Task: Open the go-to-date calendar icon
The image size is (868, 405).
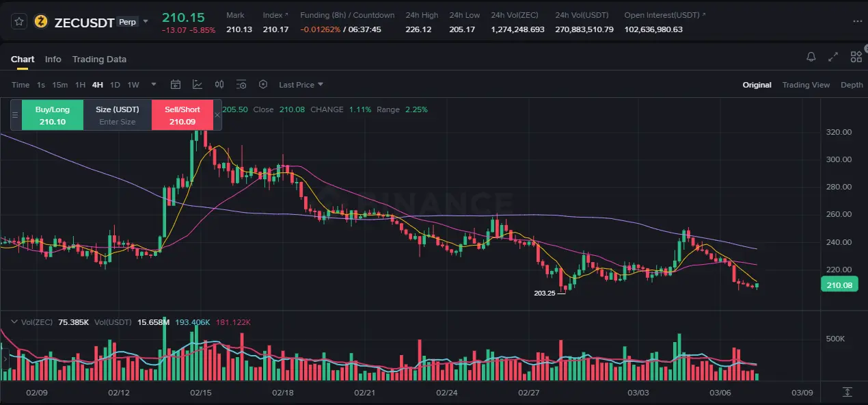Action: click(176, 85)
